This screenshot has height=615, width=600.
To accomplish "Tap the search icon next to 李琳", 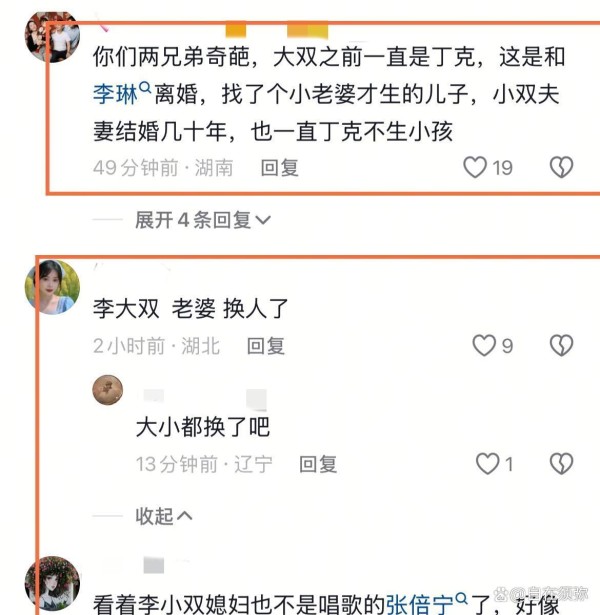I will (145, 87).
